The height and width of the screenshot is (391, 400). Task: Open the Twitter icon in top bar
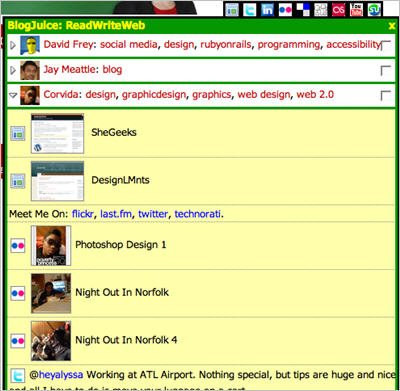(x=249, y=10)
